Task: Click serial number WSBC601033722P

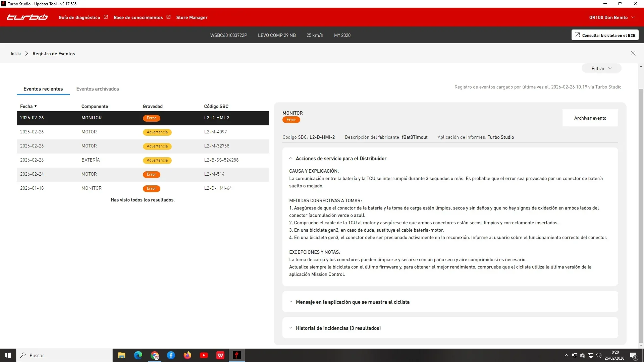Action: 228,35
